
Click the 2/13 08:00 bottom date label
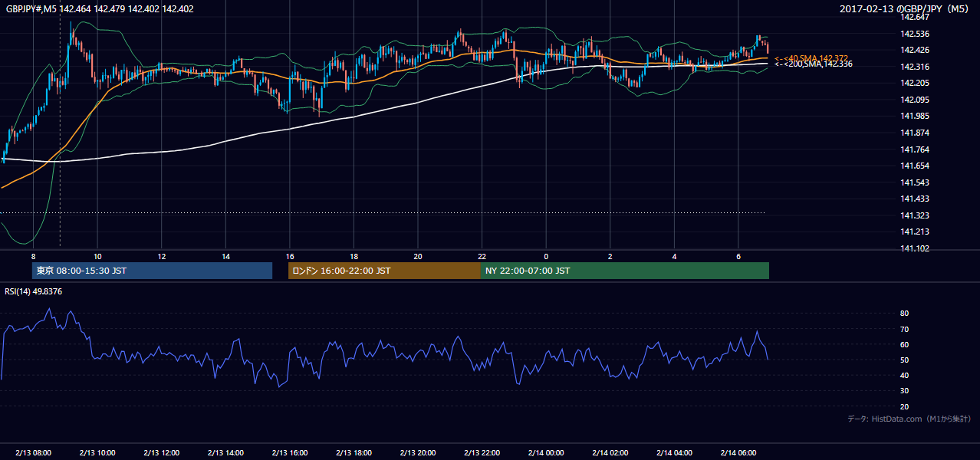33,453
